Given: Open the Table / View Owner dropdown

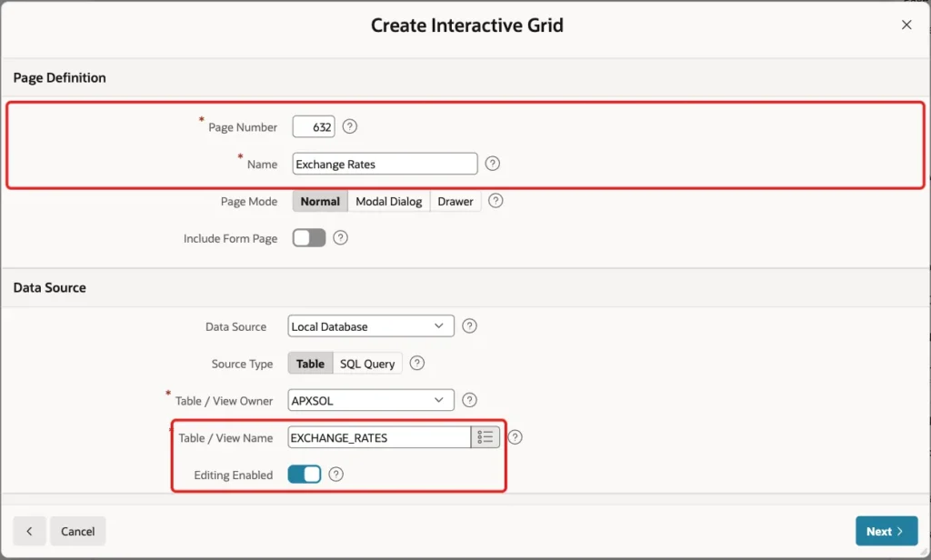Looking at the screenshot, I should tap(371, 400).
